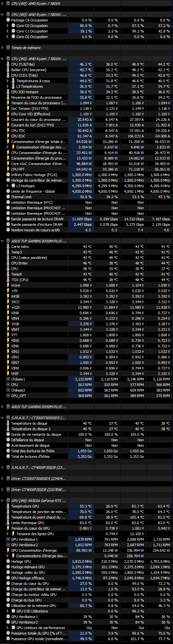Click the Avertissement de disque row label
Screen dimensions: 173x644
coord(30,445)
